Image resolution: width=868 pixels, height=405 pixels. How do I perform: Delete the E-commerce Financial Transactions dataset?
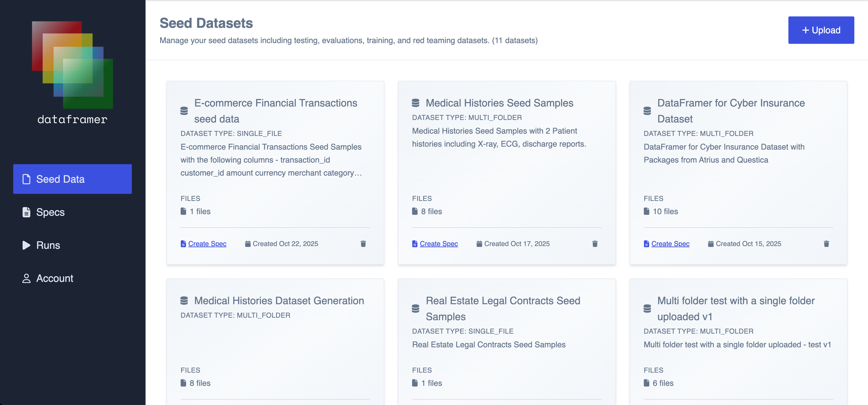point(363,244)
